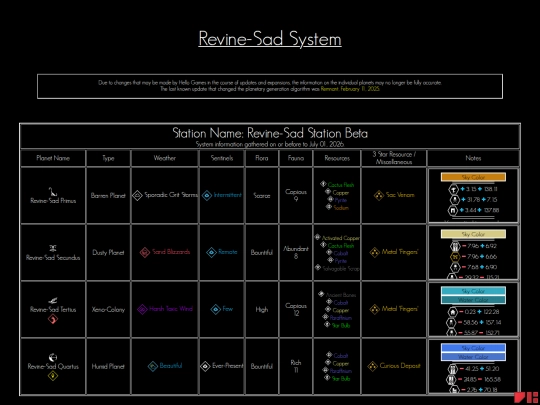
Task: Click the resource icon beside Salvageable Scrap
Action: [x=318, y=267]
